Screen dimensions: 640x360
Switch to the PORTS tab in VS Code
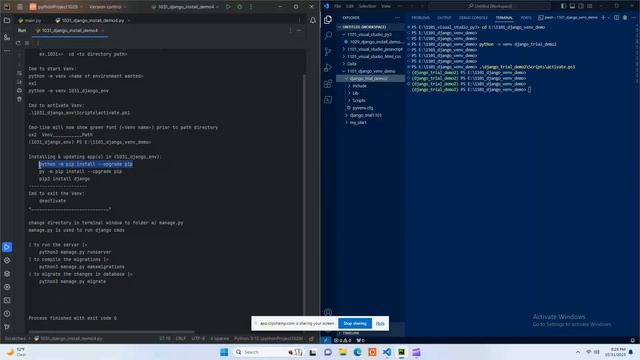(x=526, y=18)
